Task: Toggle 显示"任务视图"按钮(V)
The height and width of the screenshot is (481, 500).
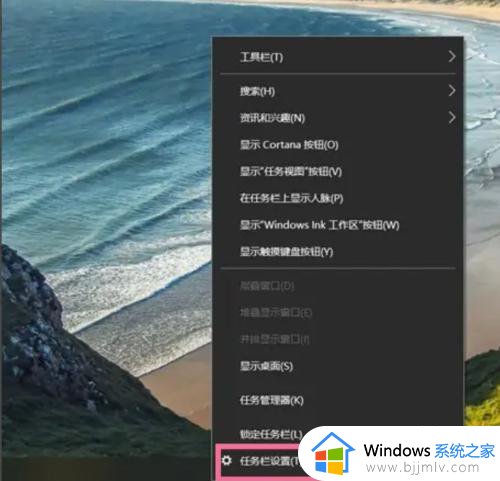Action: coord(338,171)
